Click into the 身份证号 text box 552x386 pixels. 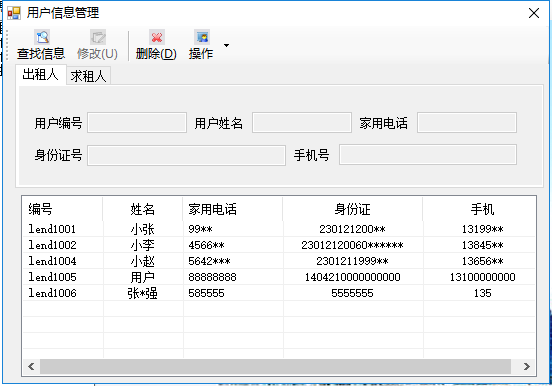click(x=187, y=155)
